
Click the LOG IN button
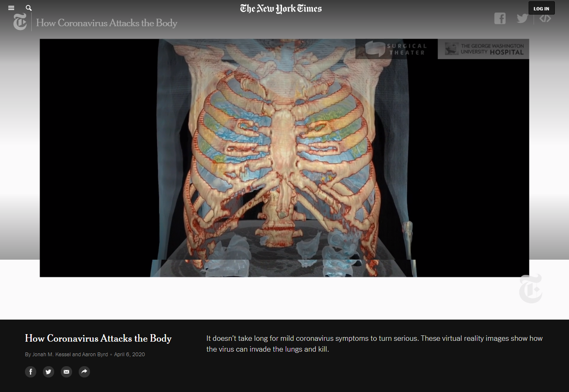542,8
